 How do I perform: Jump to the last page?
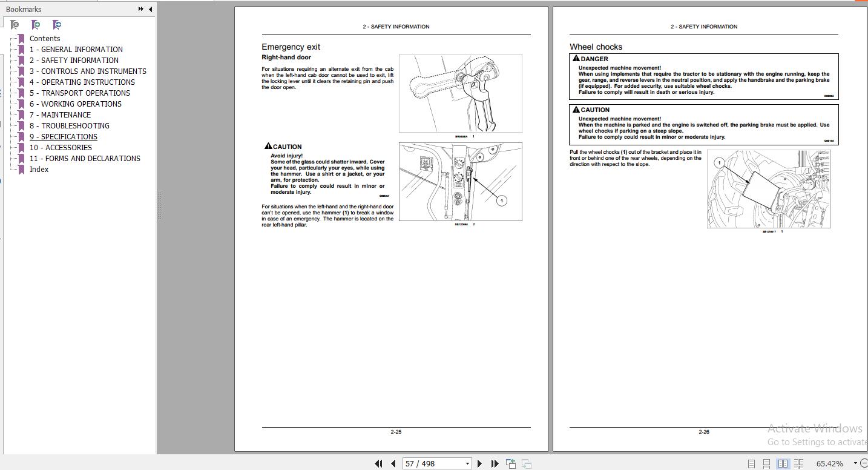click(x=495, y=463)
